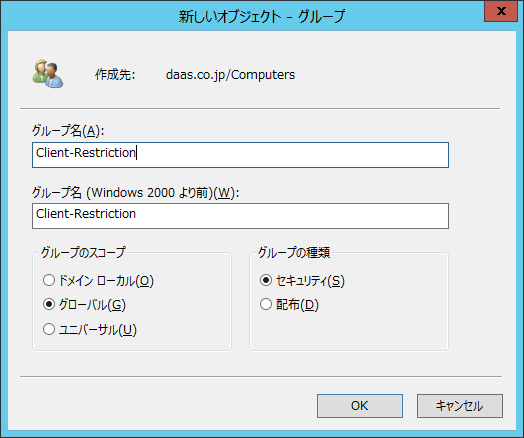524x438 pixels.
Task: Focus the pre-Windows 2000 group name field
Action: pos(240,216)
